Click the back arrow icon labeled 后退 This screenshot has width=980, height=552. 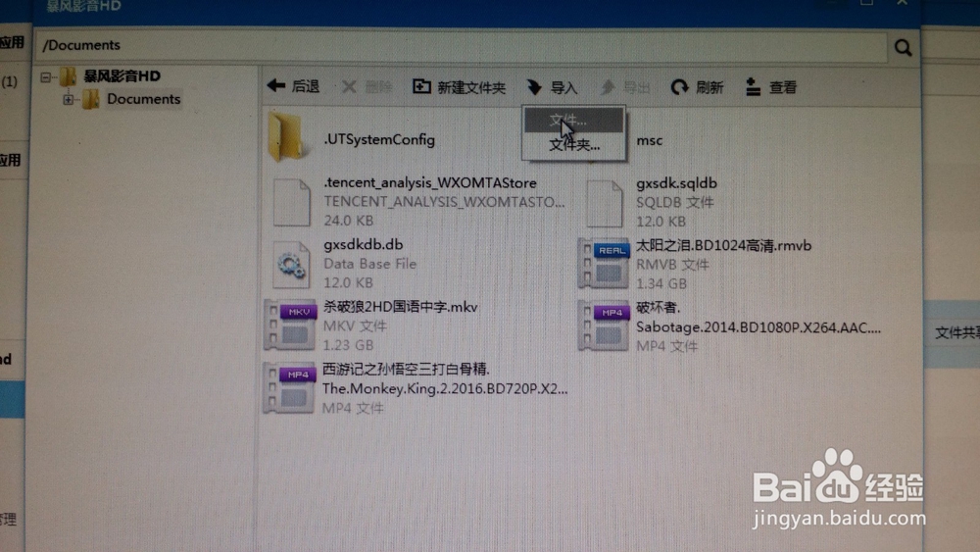coord(275,85)
